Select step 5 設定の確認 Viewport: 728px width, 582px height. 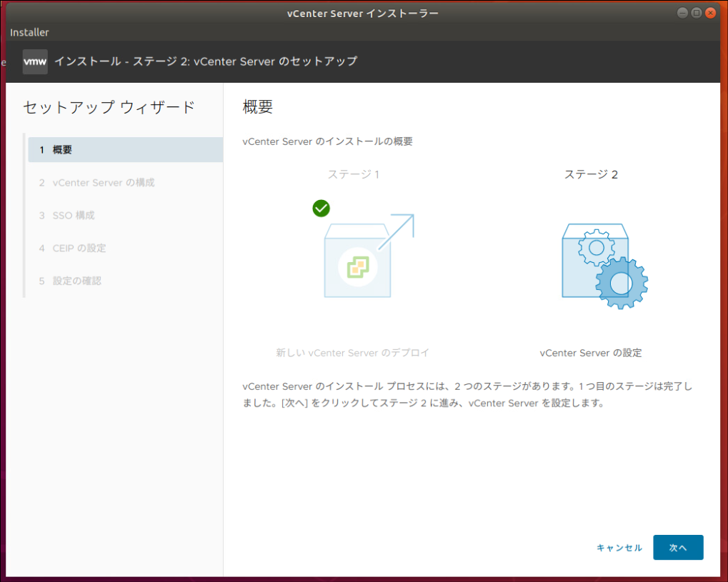pyautogui.click(x=70, y=281)
